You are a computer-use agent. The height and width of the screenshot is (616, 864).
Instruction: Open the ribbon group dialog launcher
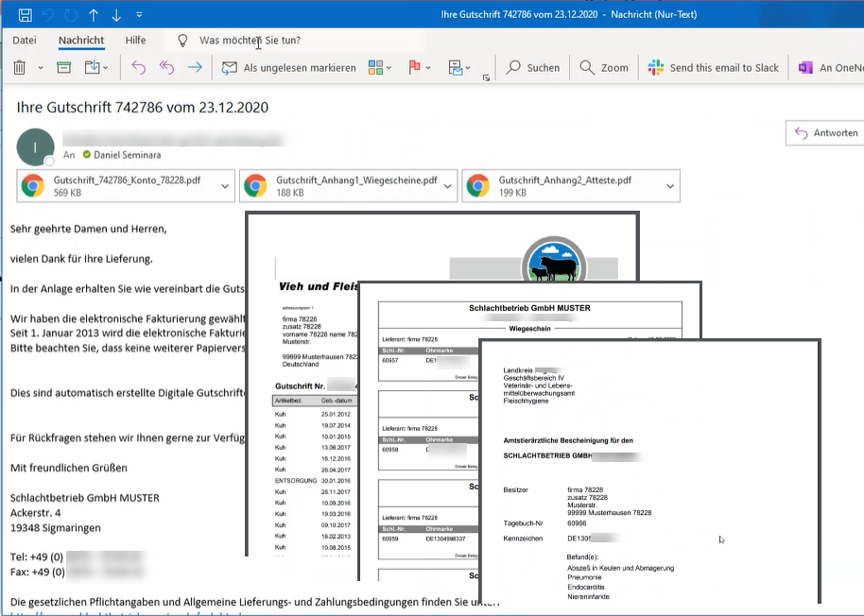pyautogui.click(x=486, y=78)
